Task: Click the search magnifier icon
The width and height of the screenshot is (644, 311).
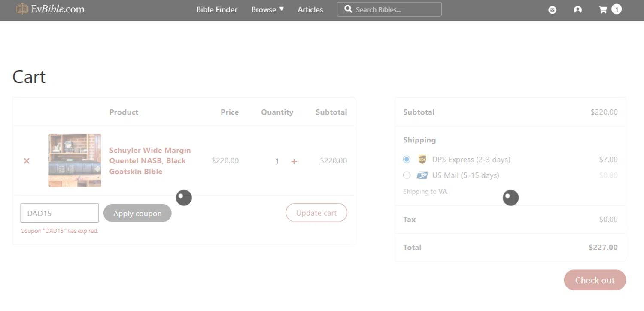Action: pos(348,9)
